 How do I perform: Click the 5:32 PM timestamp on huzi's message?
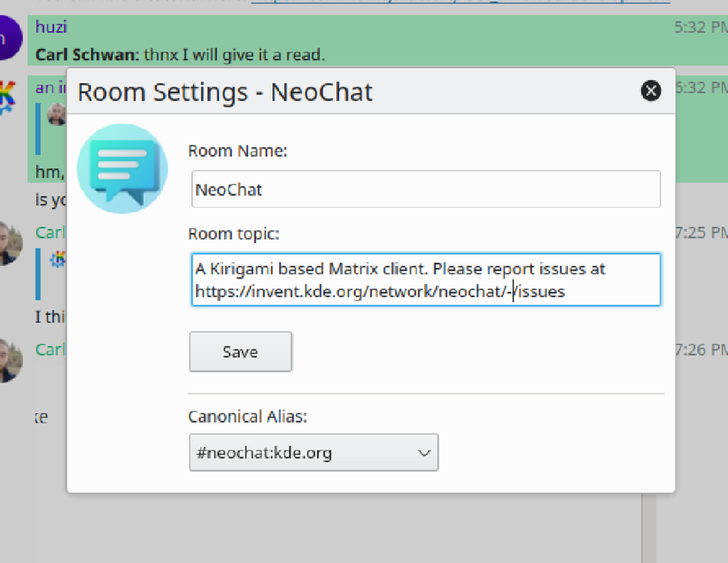click(x=700, y=27)
